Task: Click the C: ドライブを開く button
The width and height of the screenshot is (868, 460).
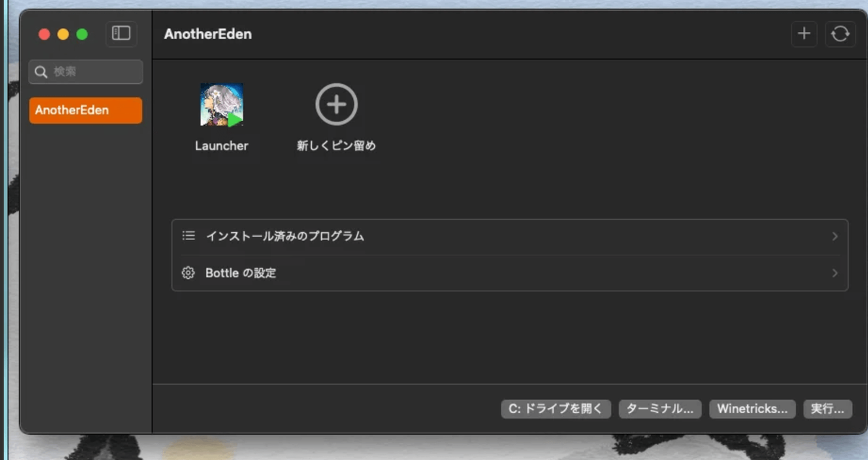Action: pos(556,409)
